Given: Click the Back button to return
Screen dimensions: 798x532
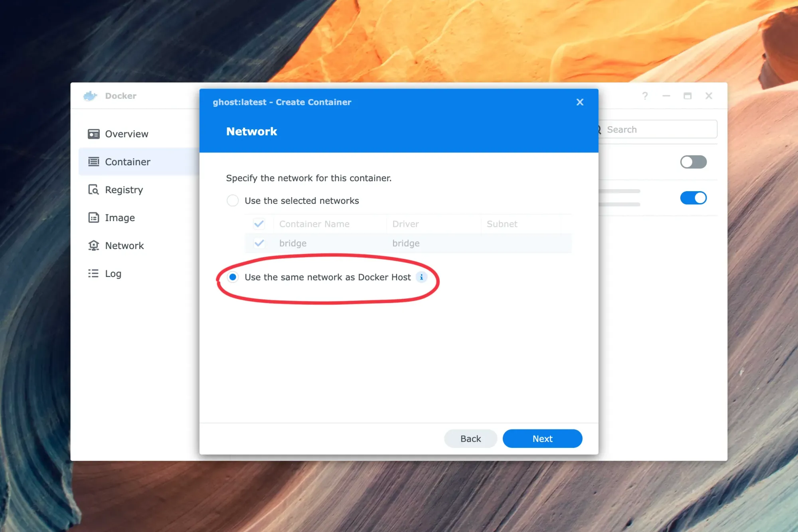Looking at the screenshot, I should click(470, 438).
